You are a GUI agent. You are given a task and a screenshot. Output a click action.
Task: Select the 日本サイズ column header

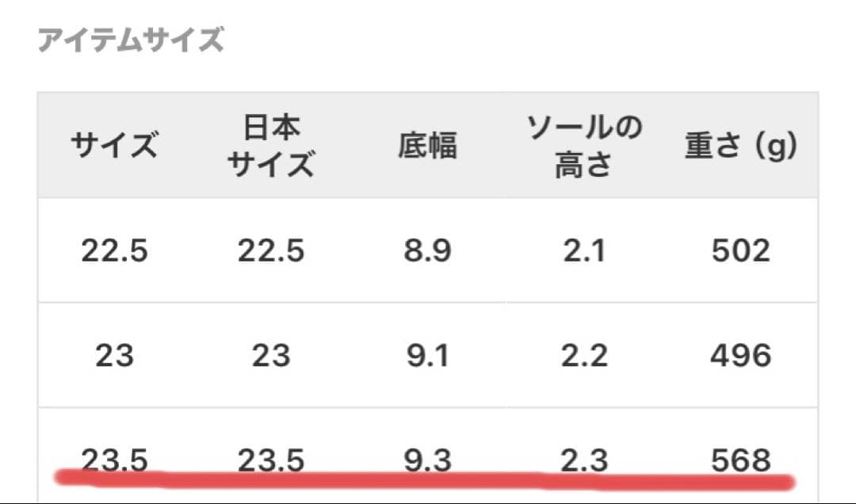tap(270, 146)
